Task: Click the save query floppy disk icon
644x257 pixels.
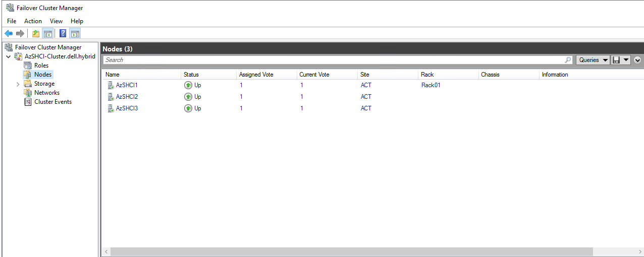Action: point(616,60)
